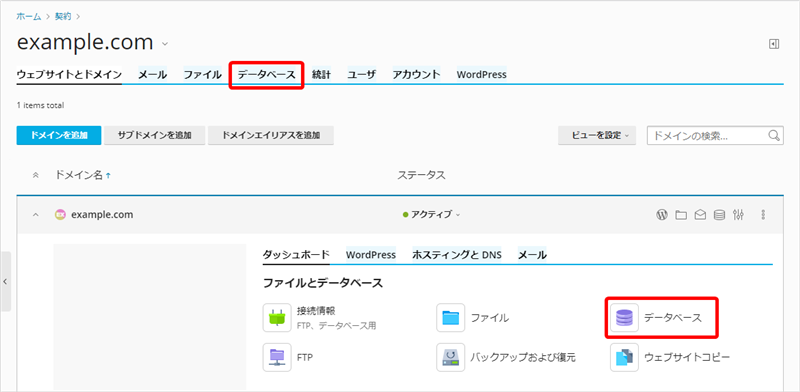Screen dimensions: 800x392
Task: Select the ダッシュボード domain tab
Action: pyautogui.click(x=296, y=254)
